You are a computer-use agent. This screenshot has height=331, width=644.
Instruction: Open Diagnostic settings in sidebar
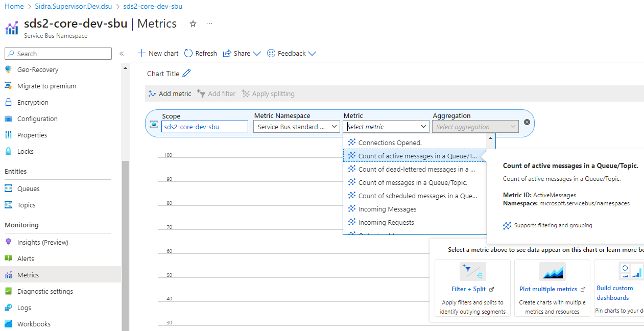click(x=45, y=291)
